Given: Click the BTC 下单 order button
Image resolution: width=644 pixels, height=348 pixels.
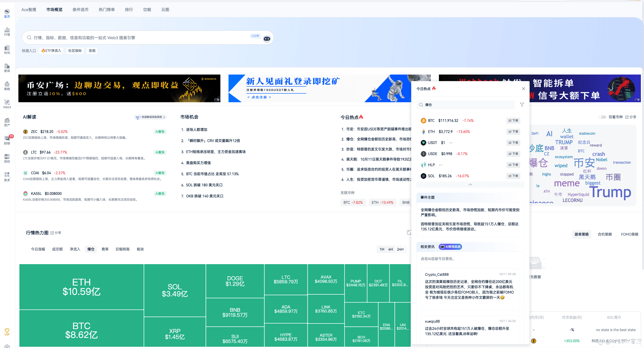Looking at the screenshot, I should [x=513, y=121].
